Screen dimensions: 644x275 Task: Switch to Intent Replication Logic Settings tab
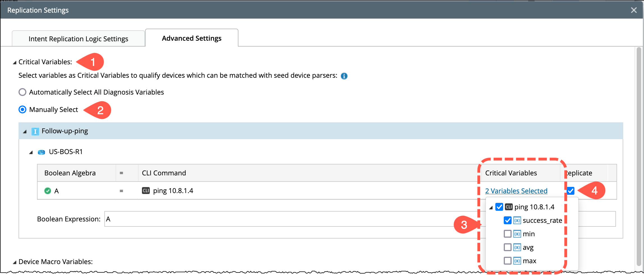pyautogui.click(x=78, y=39)
